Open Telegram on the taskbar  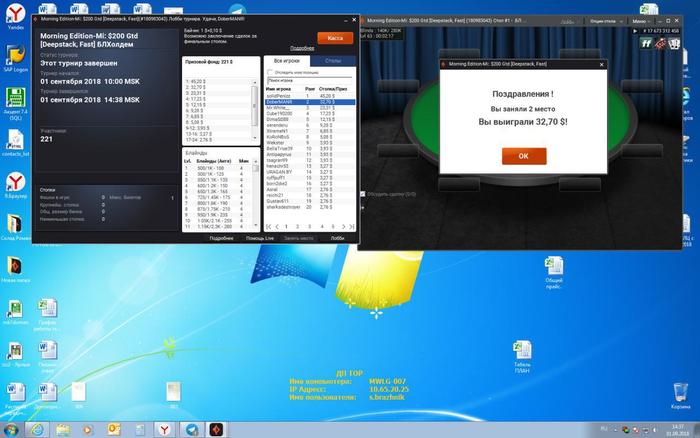[x=192, y=430]
